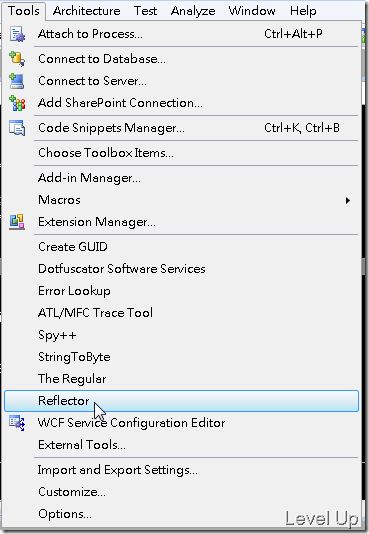Screen dimensions: 369x534
Task: Click the Connect to Server icon
Action: point(16,81)
